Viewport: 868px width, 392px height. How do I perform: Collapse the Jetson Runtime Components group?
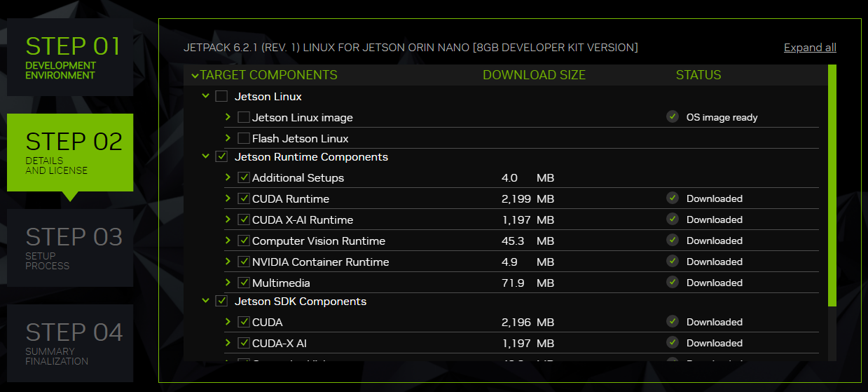[205, 157]
